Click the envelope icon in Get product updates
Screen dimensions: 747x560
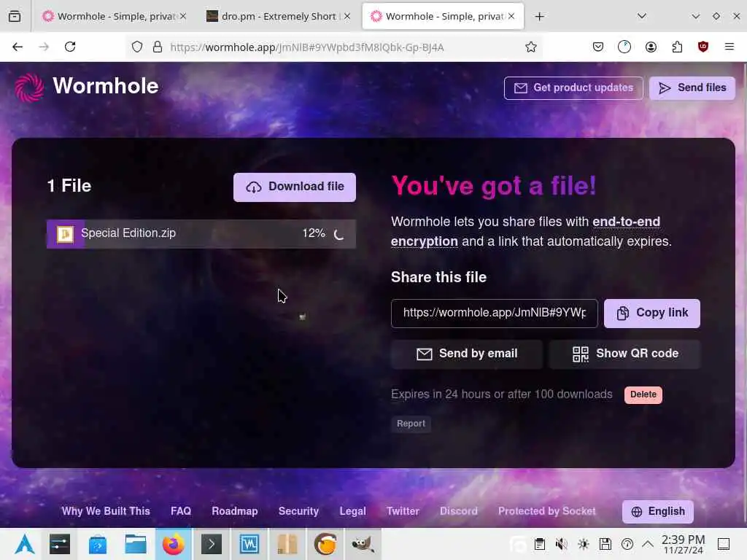pyautogui.click(x=520, y=88)
